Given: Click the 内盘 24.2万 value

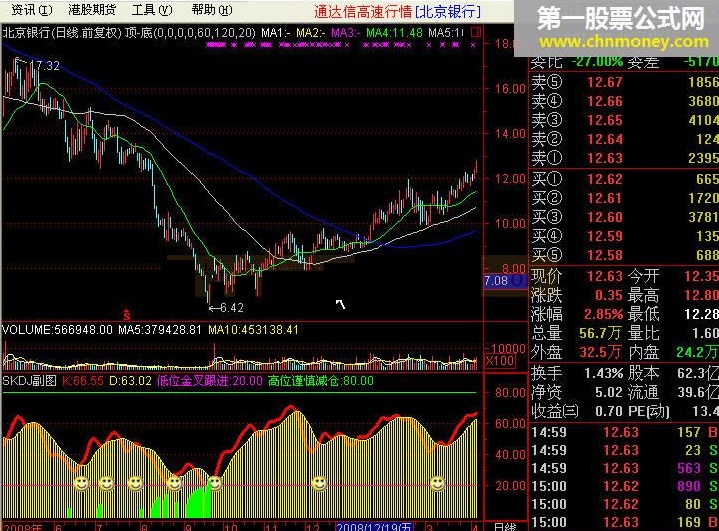Looking at the screenshot, I should pos(697,352).
